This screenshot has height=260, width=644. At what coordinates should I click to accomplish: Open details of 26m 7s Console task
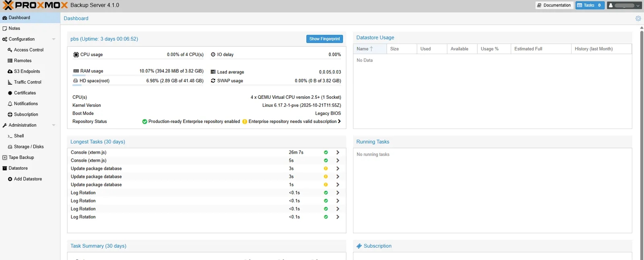pyautogui.click(x=338, y=152)
